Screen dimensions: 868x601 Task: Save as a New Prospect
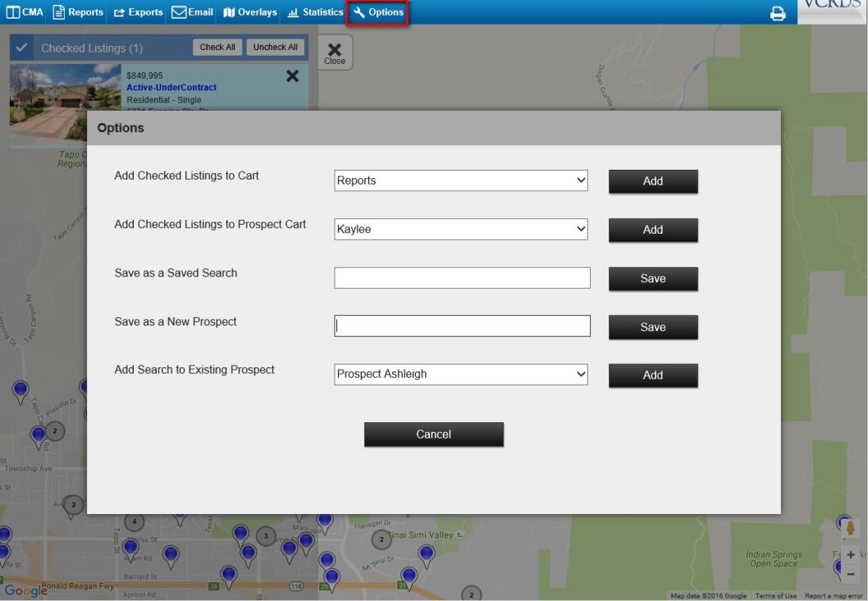(653, 327)
